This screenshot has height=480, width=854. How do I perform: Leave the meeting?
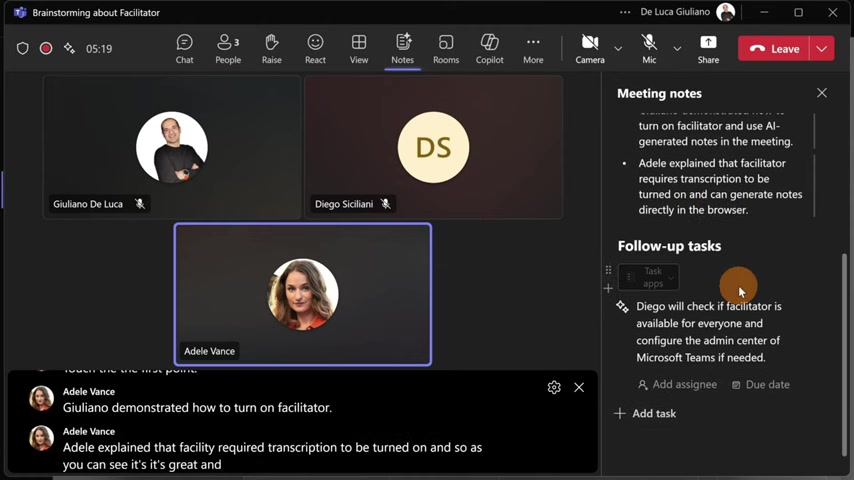pos(774,48)
